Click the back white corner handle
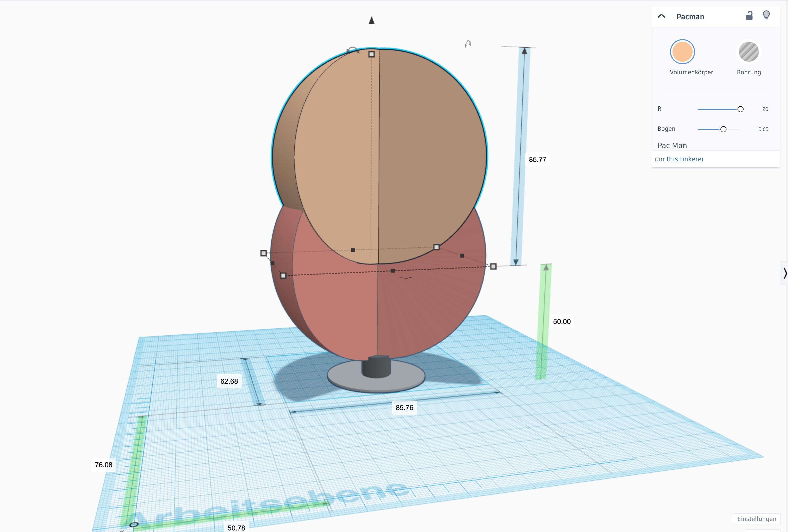Screen dimensions: 788x532 click(x=437, y=247)
